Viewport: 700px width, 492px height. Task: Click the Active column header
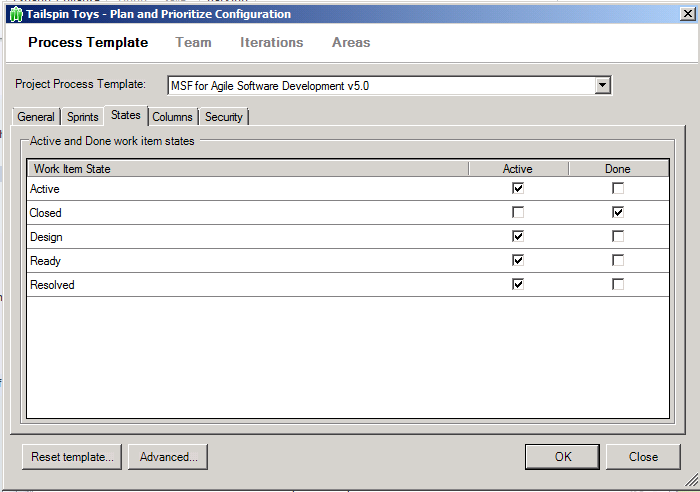tap(518, 169)
